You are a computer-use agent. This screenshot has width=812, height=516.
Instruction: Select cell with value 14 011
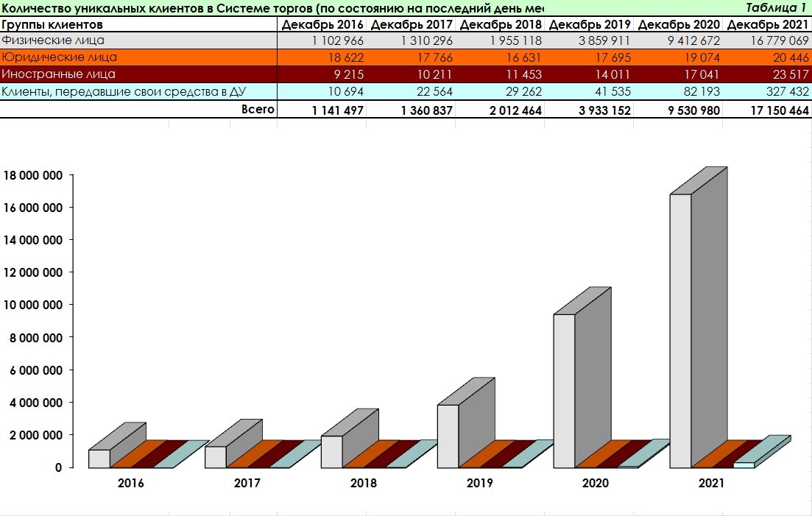[589, 74]
